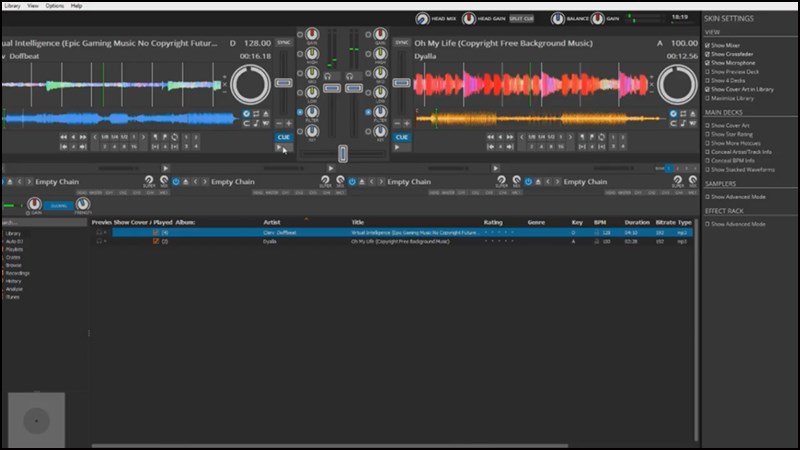This screenshot has height=450, width=800.
Task: Enable Show Star Rating checkbox
Action: click(708, 134)
